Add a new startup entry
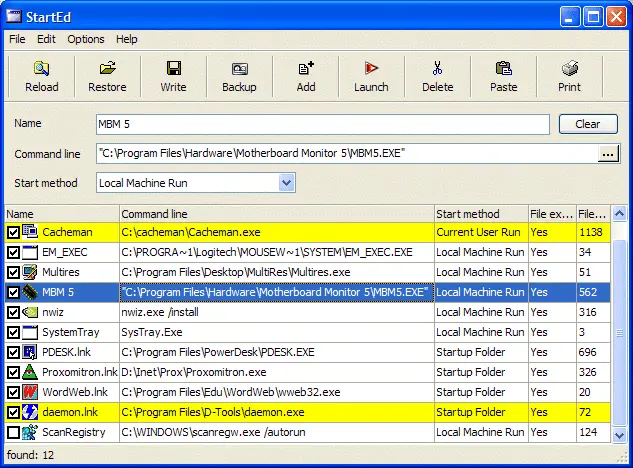 (x=306, y=69)
